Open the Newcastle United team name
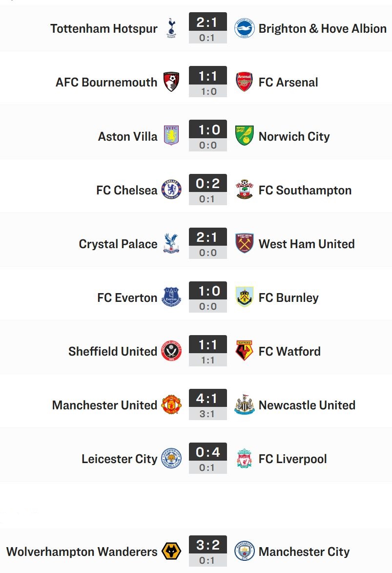The image size is (392, 573). [307, 405]
